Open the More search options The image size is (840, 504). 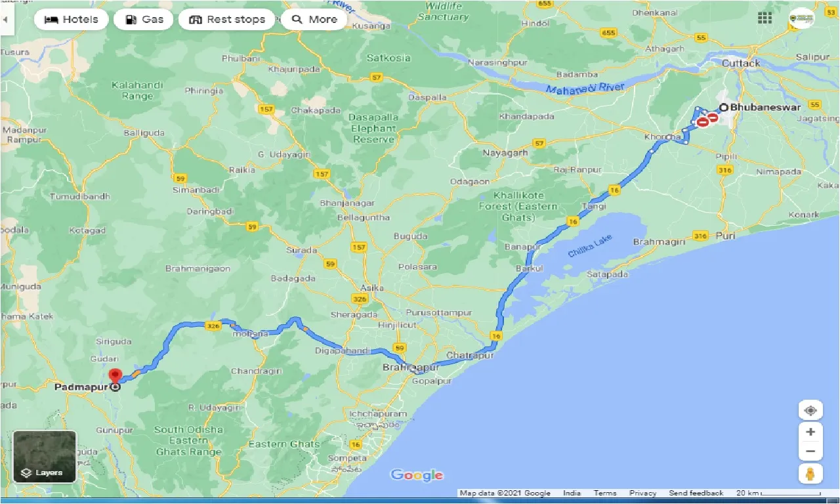click(x=314, y=19)
